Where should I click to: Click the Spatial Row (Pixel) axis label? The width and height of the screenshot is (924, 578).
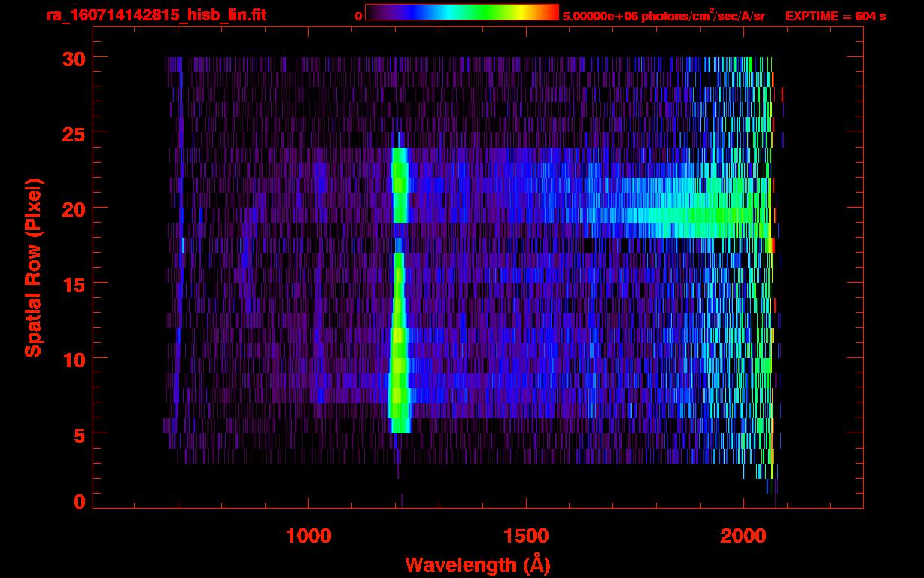click(33, 267)
